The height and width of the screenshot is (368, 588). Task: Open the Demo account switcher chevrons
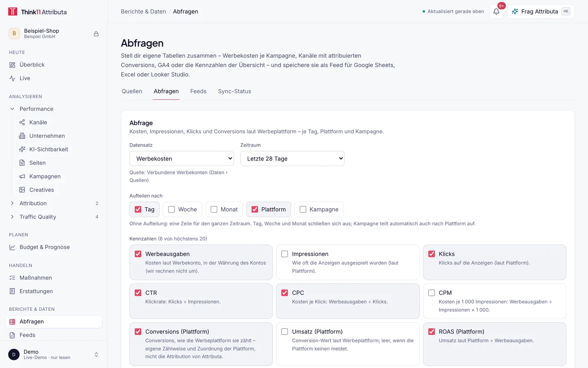pyautogui.click(x=96, y=355)
